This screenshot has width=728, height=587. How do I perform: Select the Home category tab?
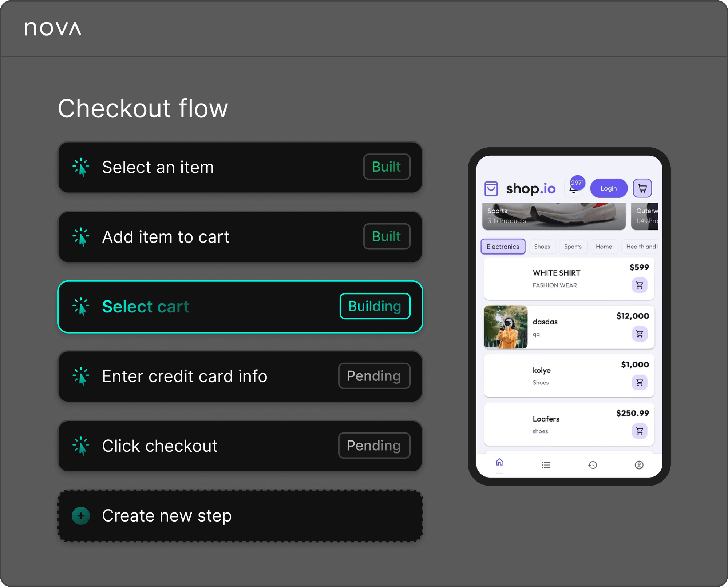(604, 247)
